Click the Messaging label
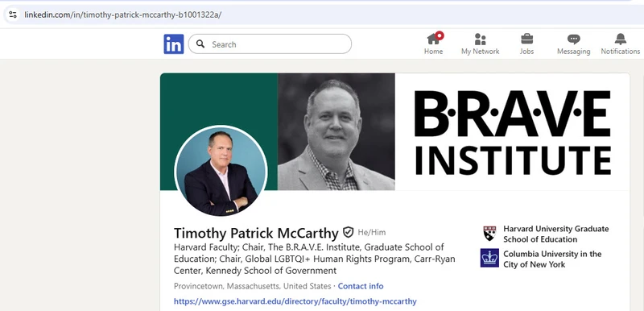 coord(574,52)
